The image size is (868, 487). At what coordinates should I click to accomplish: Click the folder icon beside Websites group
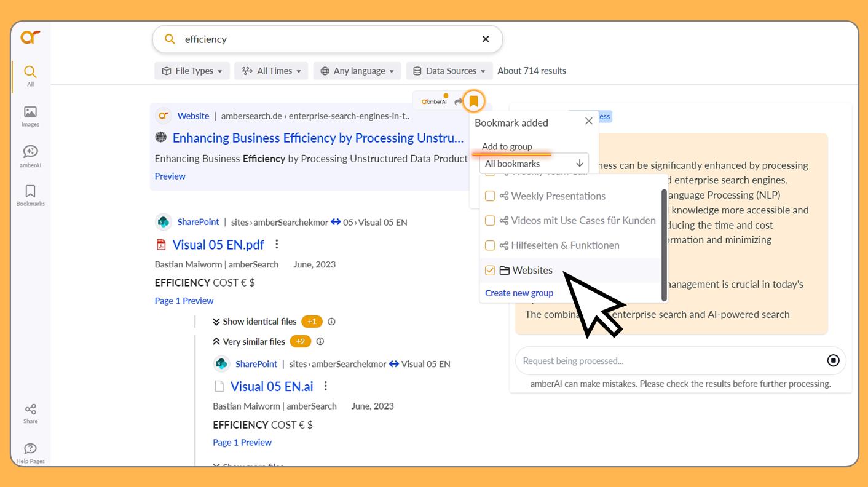point(505,270)
